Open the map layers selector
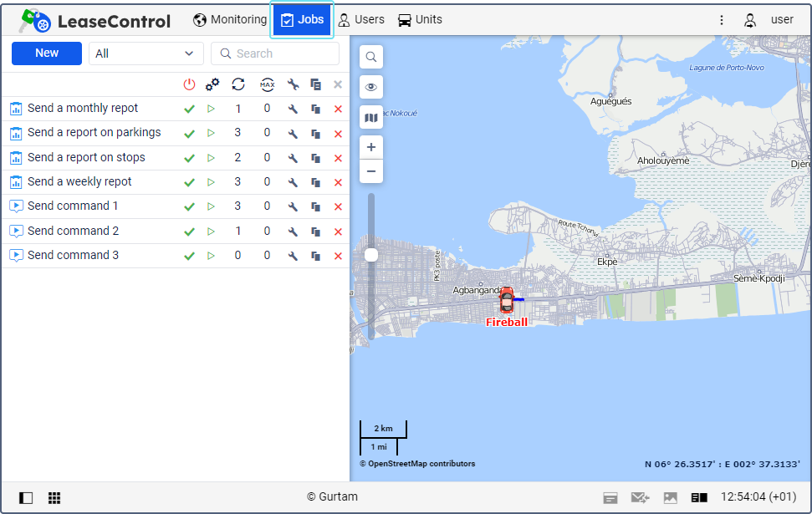Image resolution: width=812 pixels, height=514 pixels. (x=371, y=118)
